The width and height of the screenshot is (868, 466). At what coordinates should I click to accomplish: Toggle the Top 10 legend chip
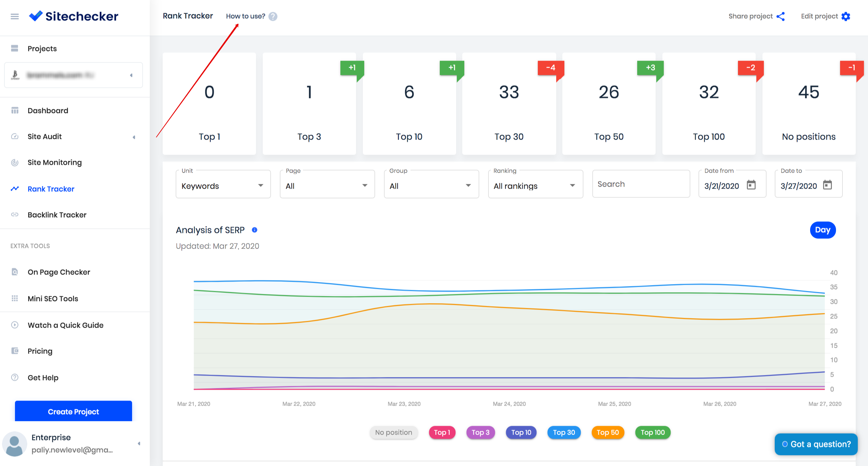(521, 432)
